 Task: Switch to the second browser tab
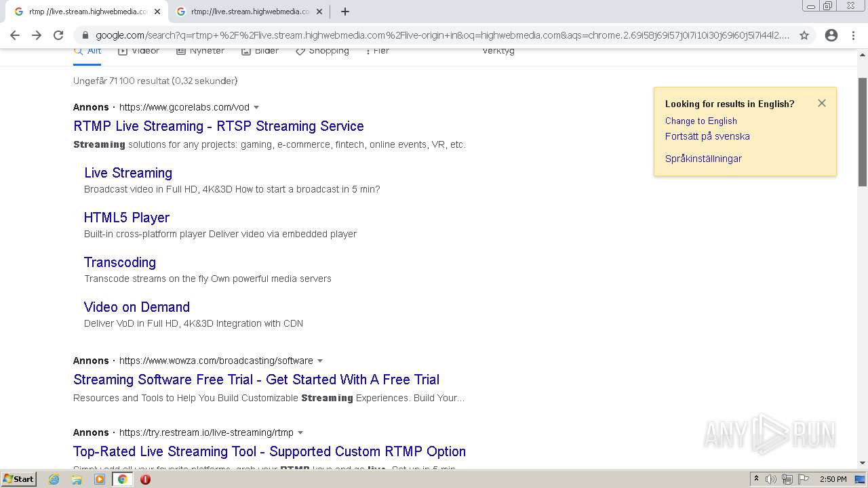248,12
